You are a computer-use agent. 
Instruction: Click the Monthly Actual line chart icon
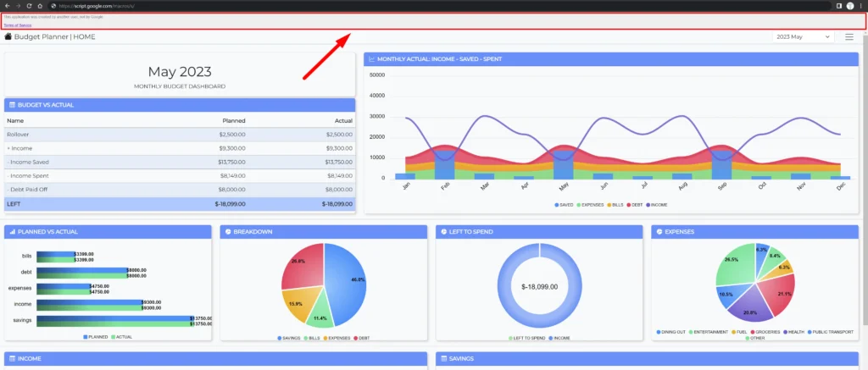pyautogui.click(x=372, y=59)
